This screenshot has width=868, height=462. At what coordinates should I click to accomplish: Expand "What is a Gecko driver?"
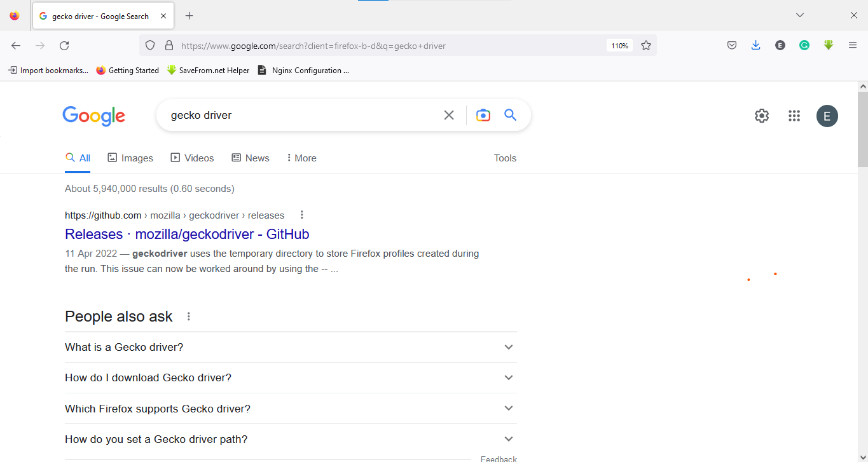coord(291,347)
